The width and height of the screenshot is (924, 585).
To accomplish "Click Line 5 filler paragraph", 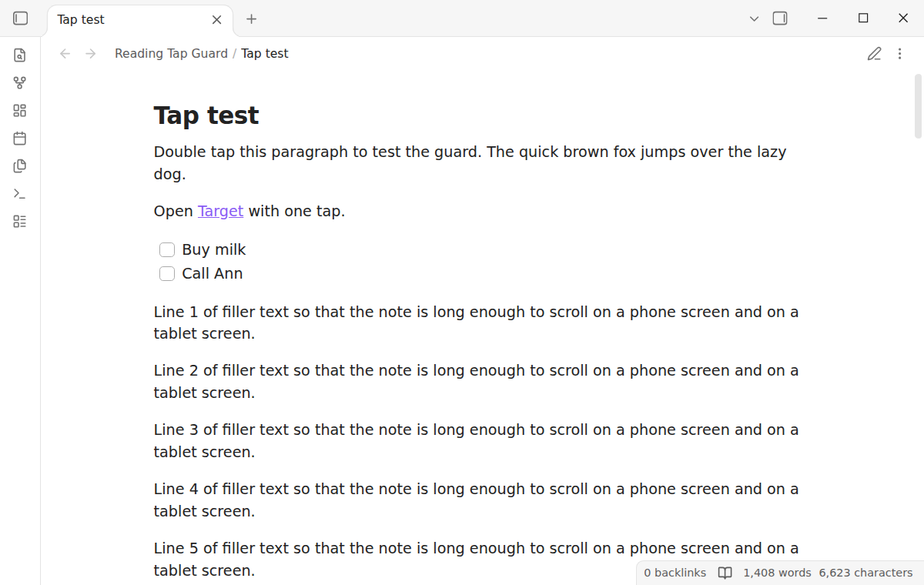I will [476, 560].
